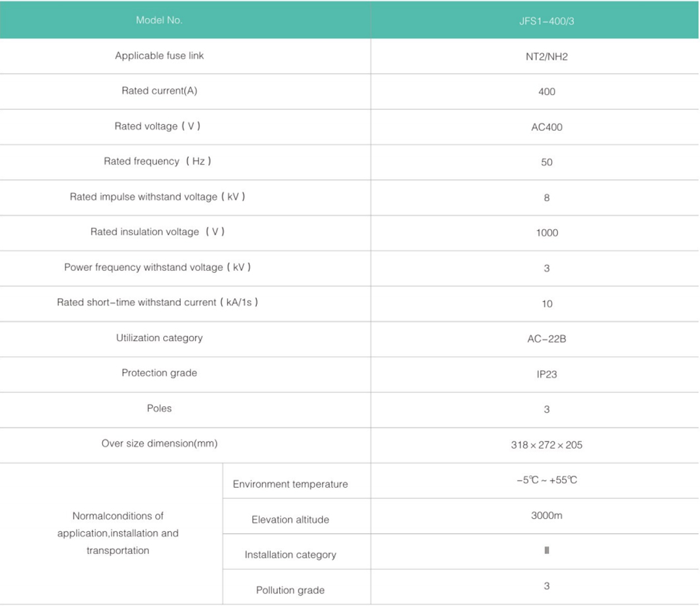This screenshot has height=606, width=700.
Task: Select the Environment temperature label
Action: [x=290, y=484]
